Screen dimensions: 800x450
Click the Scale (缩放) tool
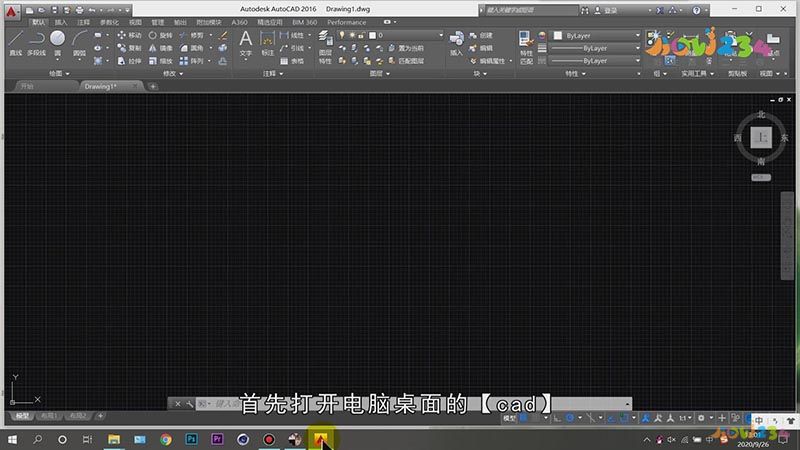pyautogui.click(x=160, y=61)
